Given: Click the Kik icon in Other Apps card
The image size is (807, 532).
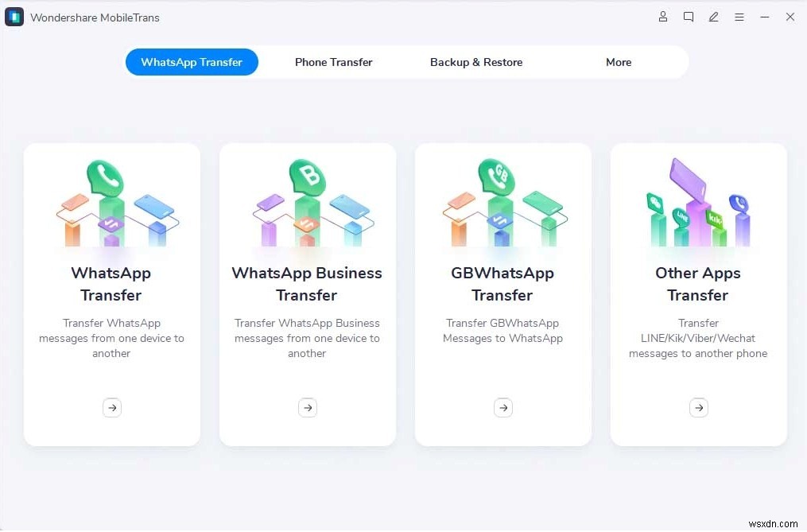Looking at the screenshot, I should (x=715, y=219).
